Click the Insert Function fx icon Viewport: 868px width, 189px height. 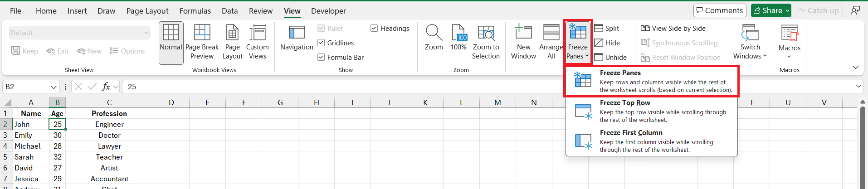(x=106, y=87)
